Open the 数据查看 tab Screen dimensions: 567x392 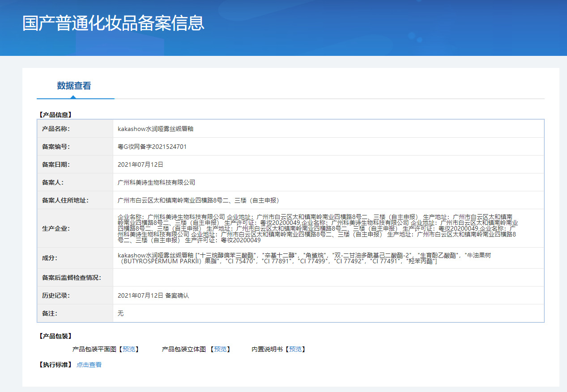click(74, 86)
